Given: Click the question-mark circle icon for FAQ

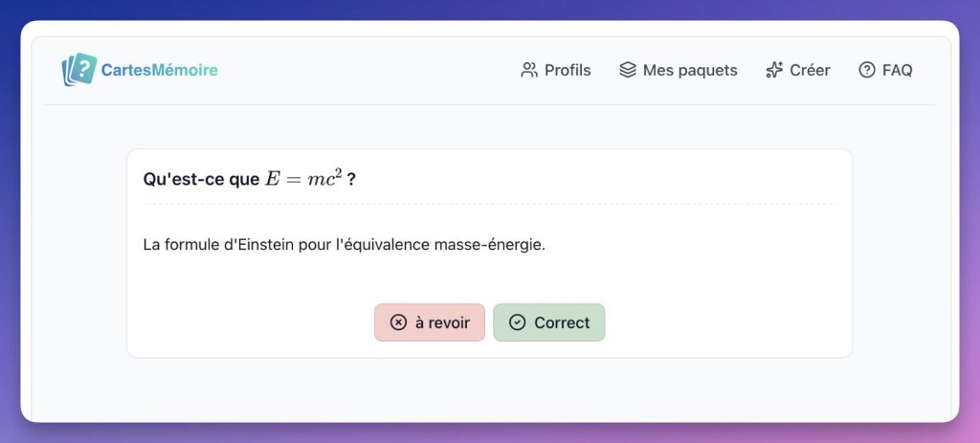Looking at the screenshot, I should click(867, 70).
